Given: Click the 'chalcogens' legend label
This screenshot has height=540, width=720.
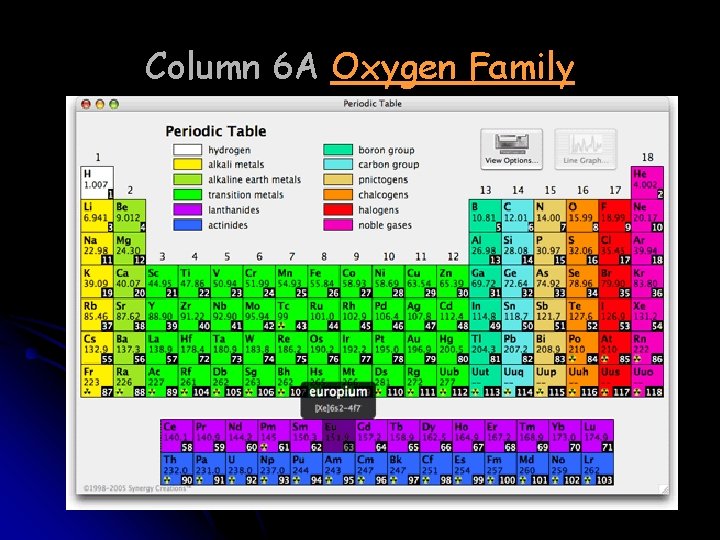Looking at the screenshot, I should pos(383,195).
